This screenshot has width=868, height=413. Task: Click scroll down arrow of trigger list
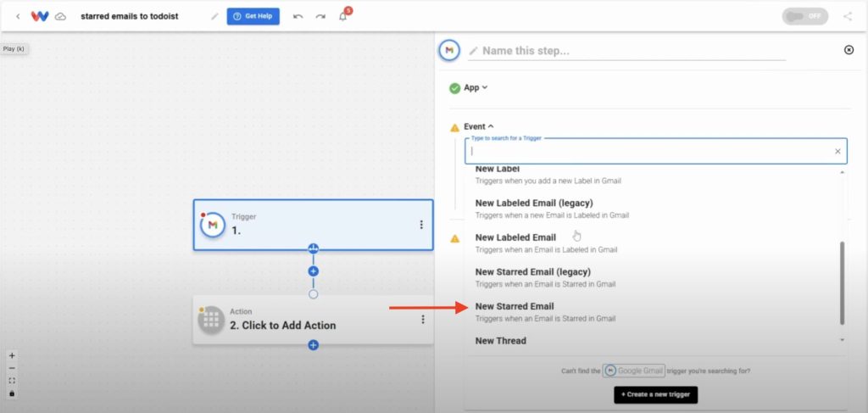coord(843,340)
